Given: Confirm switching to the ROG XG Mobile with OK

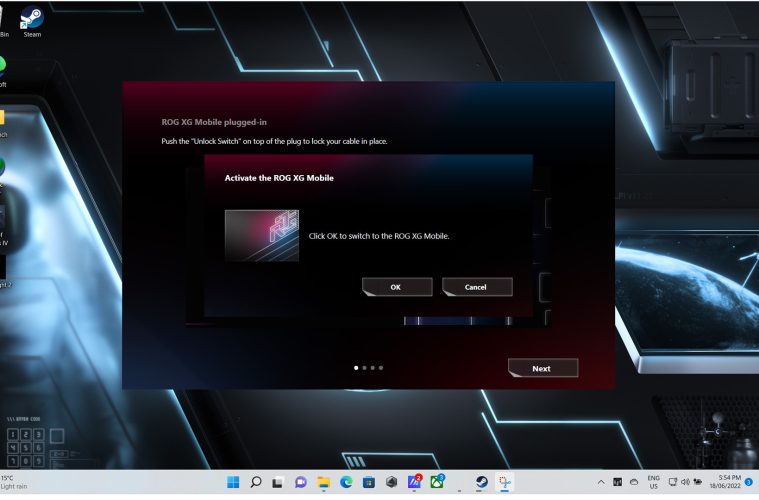Looking at the screenshot, I should click(x=397, y=287).
